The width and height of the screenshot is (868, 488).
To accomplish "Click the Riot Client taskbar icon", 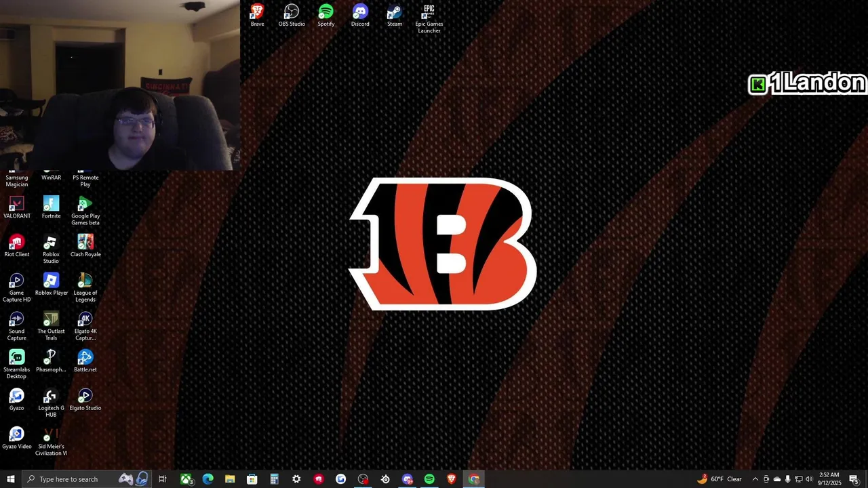I will [x=319, y=479].
